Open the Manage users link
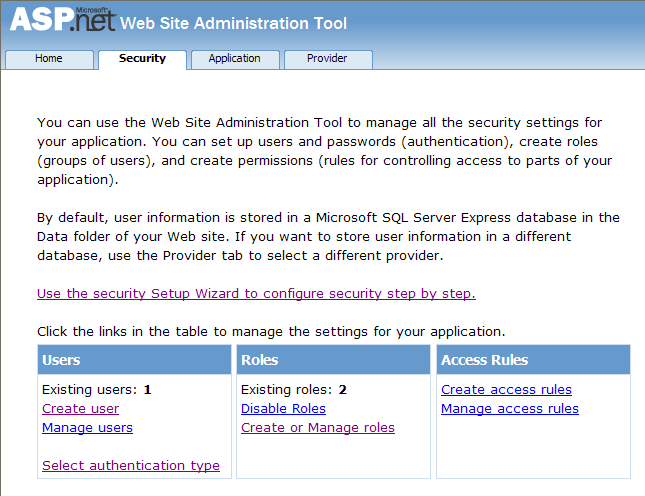The width and height of the screenshot is (645, 496). pyautogui.click(x=87, y=428)
